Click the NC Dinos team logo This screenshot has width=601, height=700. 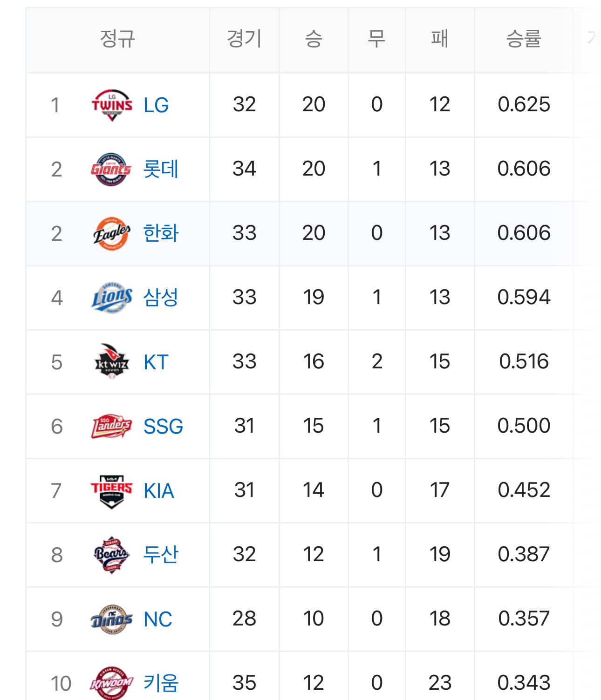111,619
